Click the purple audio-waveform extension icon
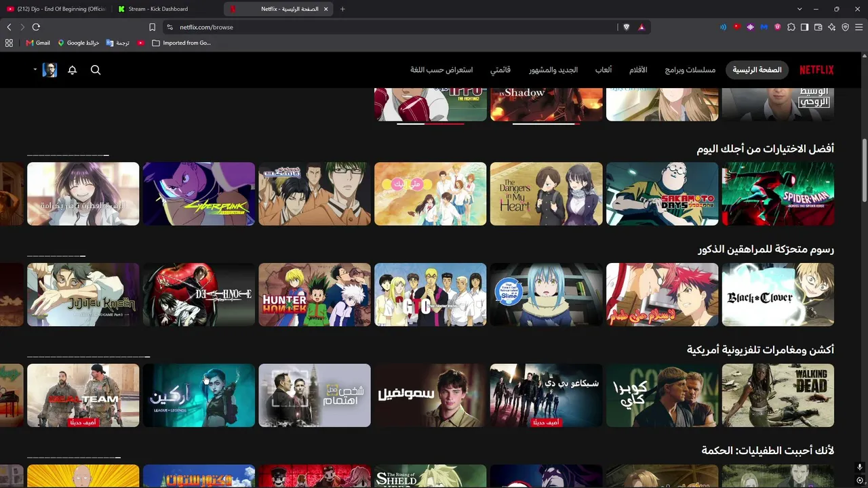868x488 pixels. pyautogui.click(x=750, y=27)
